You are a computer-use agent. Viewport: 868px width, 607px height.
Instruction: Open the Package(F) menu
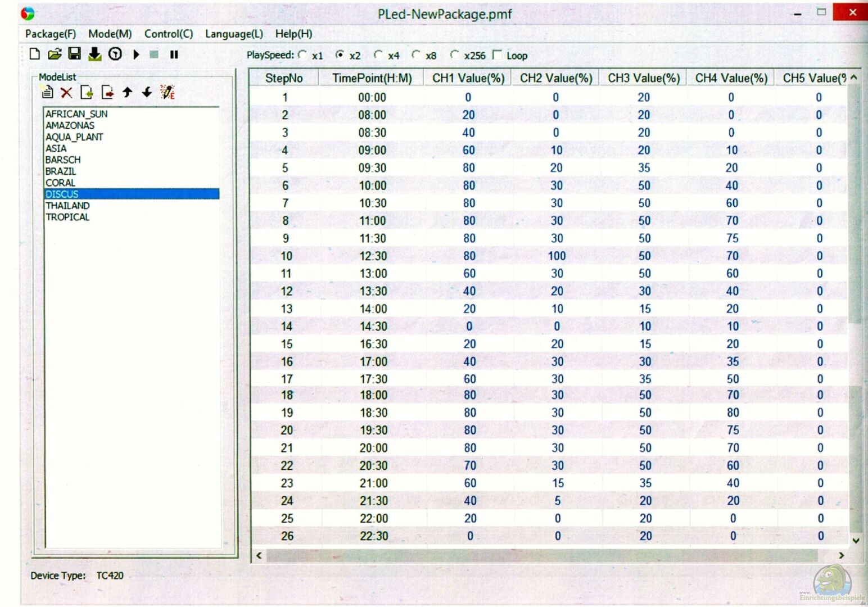(50, 34)
